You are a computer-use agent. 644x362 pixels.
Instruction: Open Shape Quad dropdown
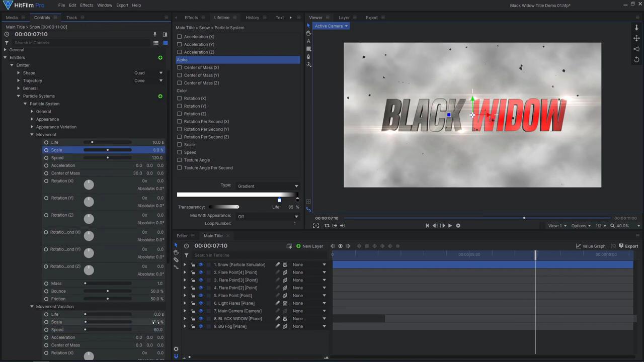coord(148,73)
